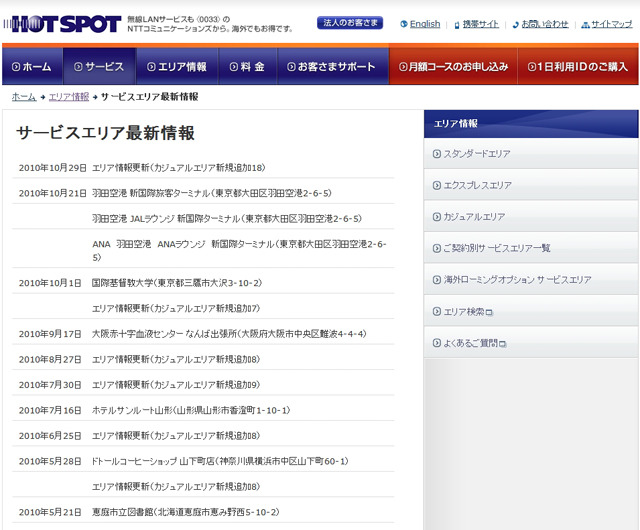Click the external-window icon after よくあるご質問
Screen dimensions: 640x530
[x=503, y=344]
